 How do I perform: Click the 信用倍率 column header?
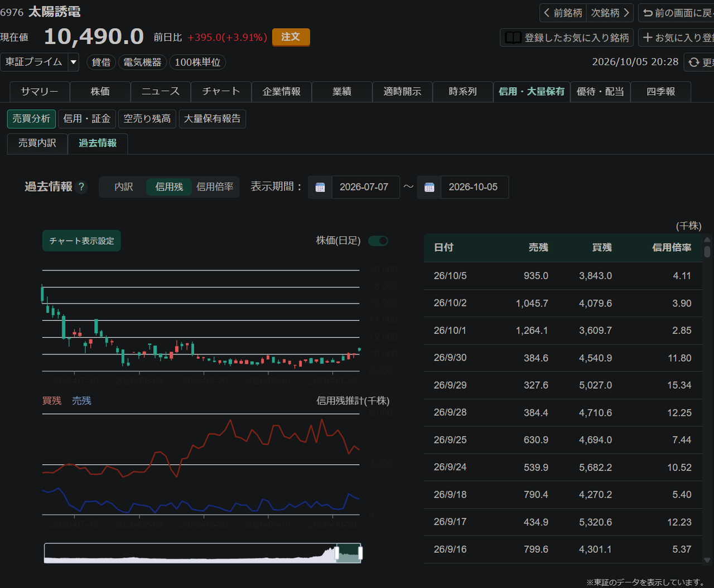[672, 248]
